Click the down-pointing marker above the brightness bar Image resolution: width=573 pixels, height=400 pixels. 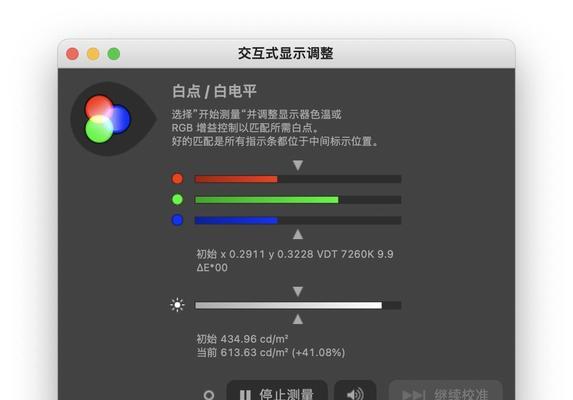tap(298, 291)
